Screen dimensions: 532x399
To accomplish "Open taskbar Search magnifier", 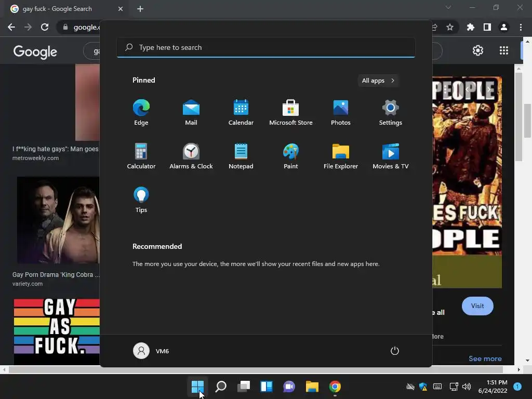I will (x=220, y=387).
